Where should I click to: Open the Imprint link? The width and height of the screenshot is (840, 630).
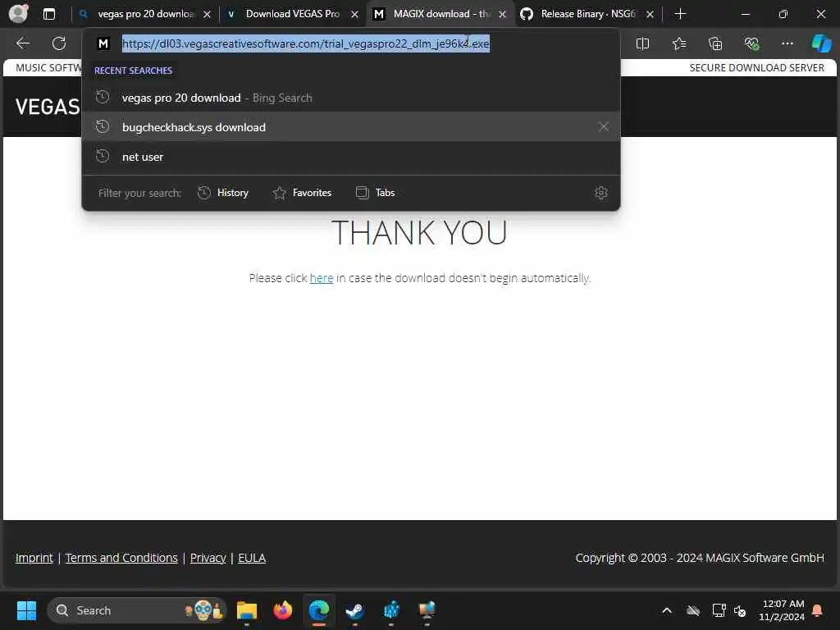pyautogui.click(x=34, y=558)
